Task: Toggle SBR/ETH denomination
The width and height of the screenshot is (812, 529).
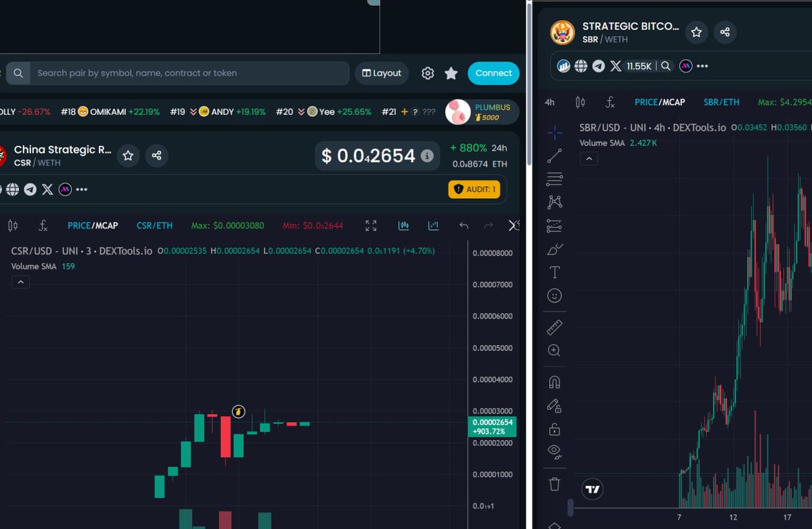Action: click(721, 102)
